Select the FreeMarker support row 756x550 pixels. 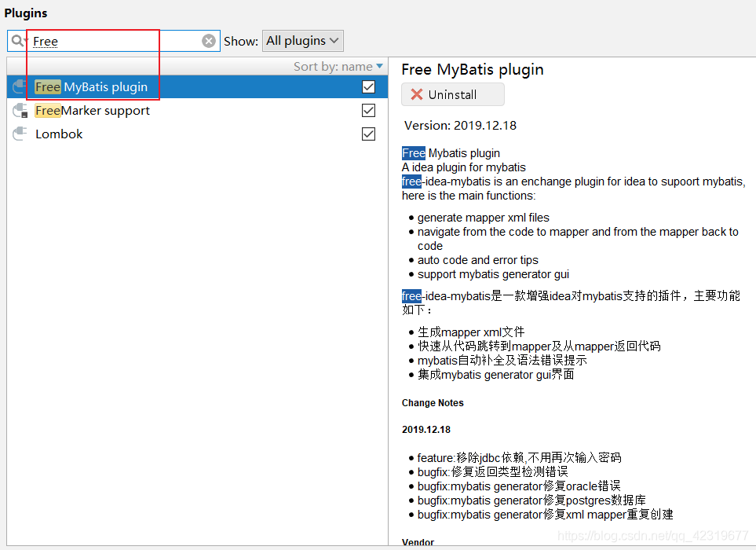click(197, 111)
